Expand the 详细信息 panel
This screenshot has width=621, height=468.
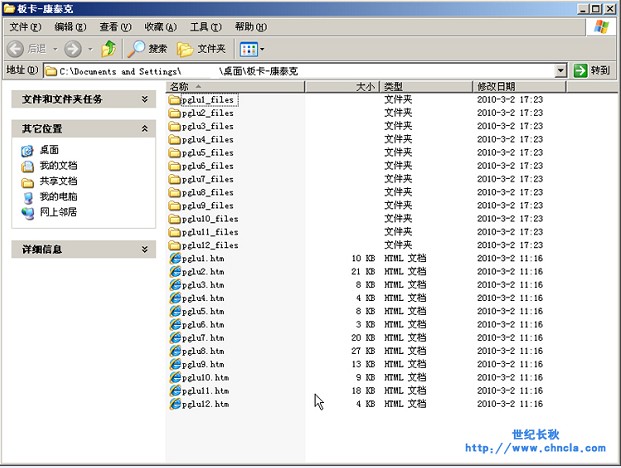(145, 249)
